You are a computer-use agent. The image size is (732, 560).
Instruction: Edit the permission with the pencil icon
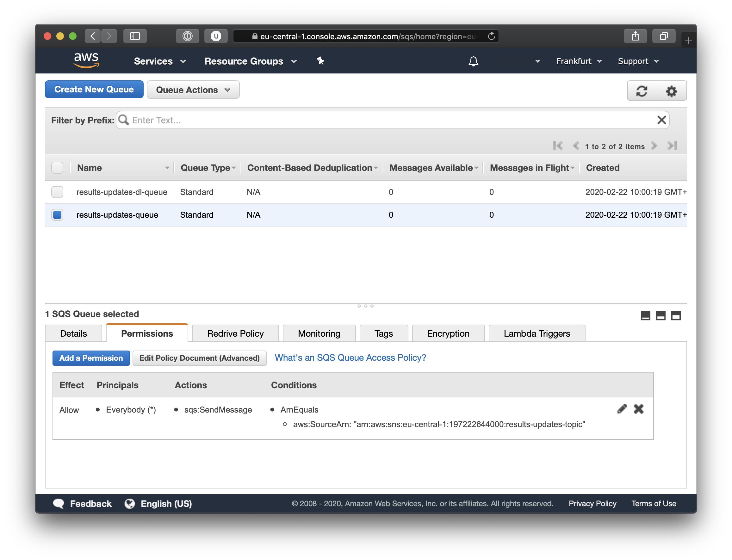click(622, 409)
